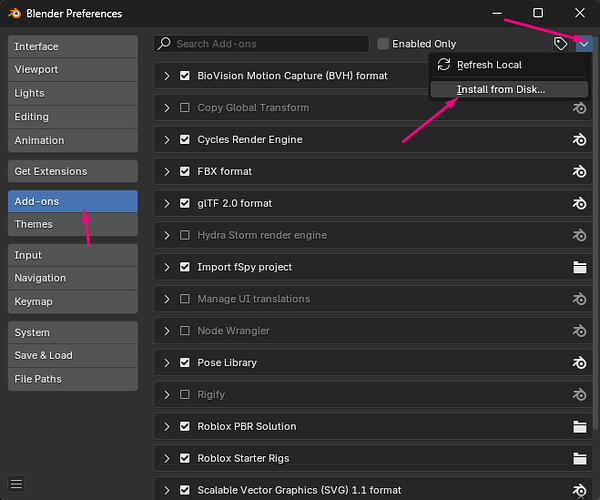Expand the Cycles Render Engine details
Screen dimensions: 600x500
166,140
